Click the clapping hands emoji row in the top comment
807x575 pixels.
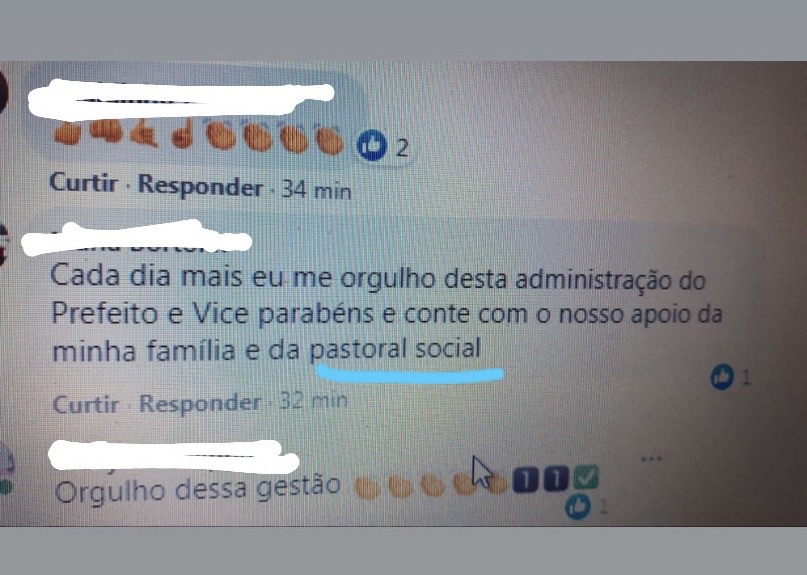coord(199,136)
